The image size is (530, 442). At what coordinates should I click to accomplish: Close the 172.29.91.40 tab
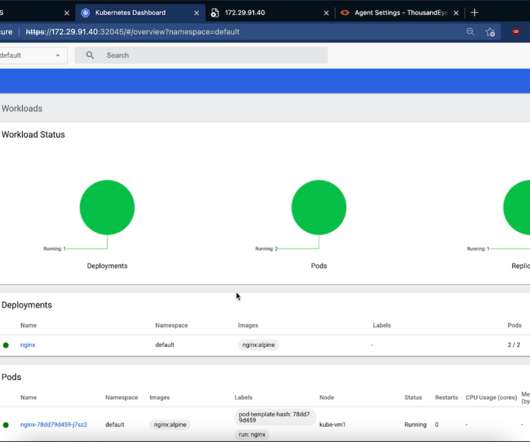pyautogui.click(x=326, y=13)
